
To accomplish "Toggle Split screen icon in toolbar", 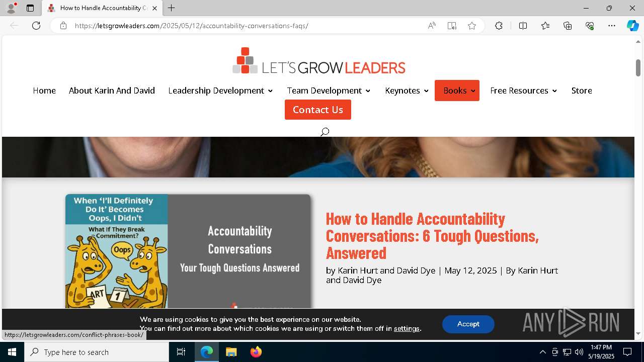I will pyautogui.click(x=523, y=26).
